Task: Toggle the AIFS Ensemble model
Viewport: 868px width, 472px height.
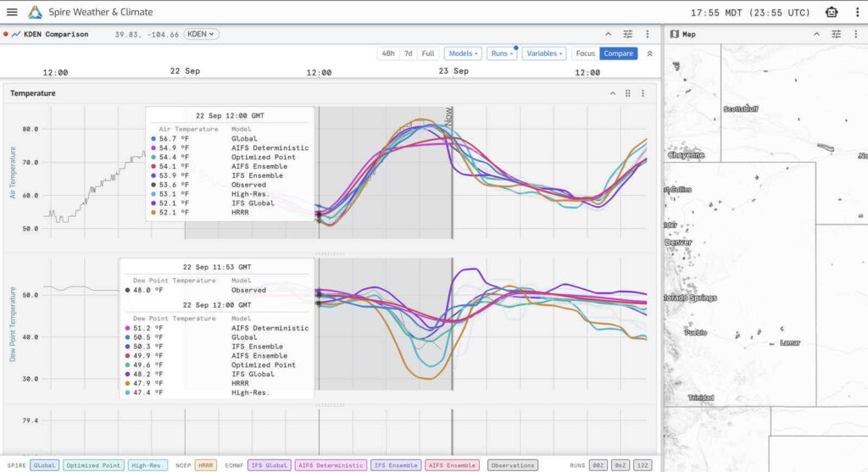Action: coord(452,465)
